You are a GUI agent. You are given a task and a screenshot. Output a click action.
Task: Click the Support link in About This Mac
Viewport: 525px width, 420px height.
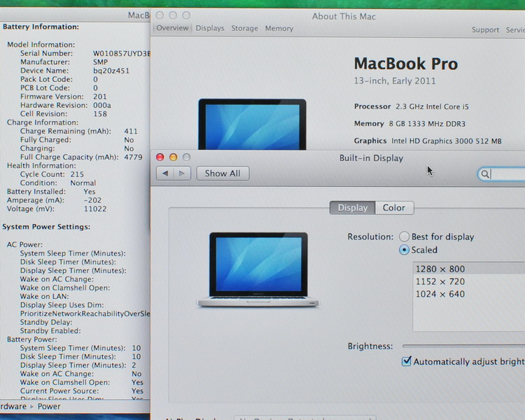click(x=486, y=30)
